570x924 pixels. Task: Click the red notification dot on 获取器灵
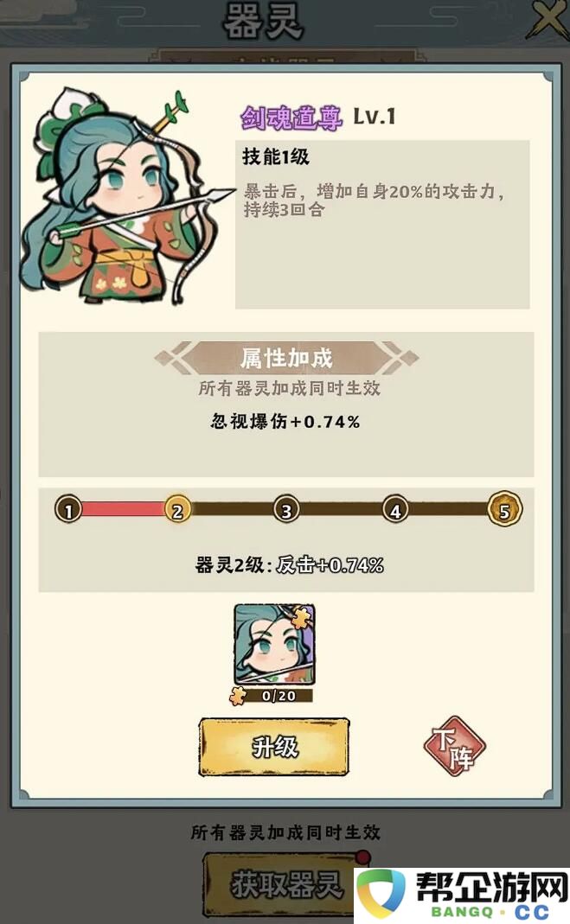(x=363, y=856)
